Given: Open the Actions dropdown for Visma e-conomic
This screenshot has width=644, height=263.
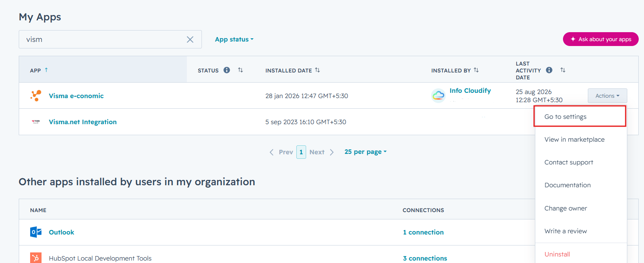Looking at the screenshot, I should click(607, 96).
